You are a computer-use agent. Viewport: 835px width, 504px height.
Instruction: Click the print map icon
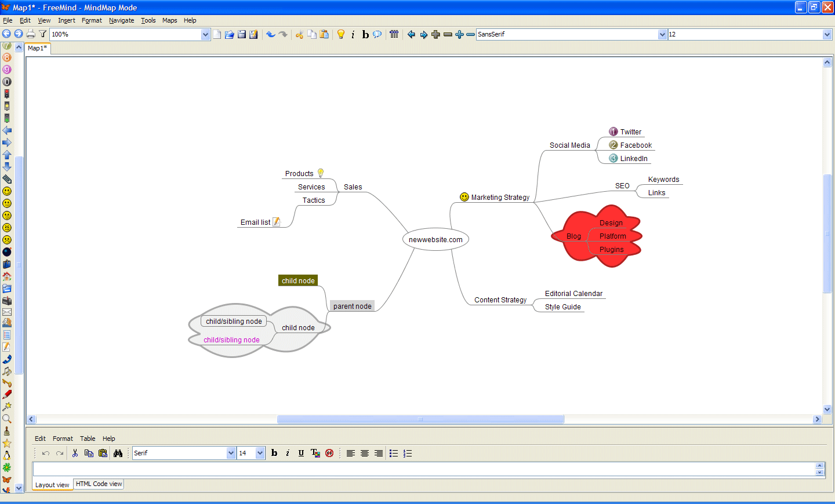click(31, 34)
